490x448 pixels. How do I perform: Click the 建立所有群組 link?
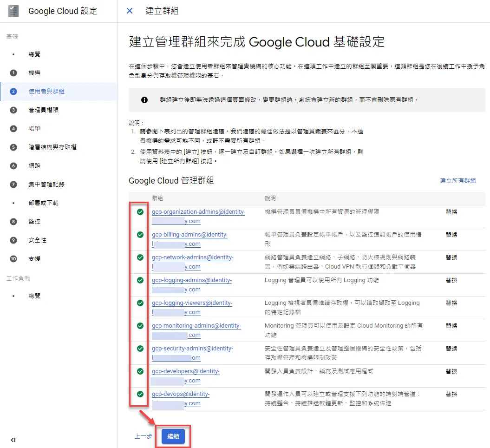[x=458, y=180]
